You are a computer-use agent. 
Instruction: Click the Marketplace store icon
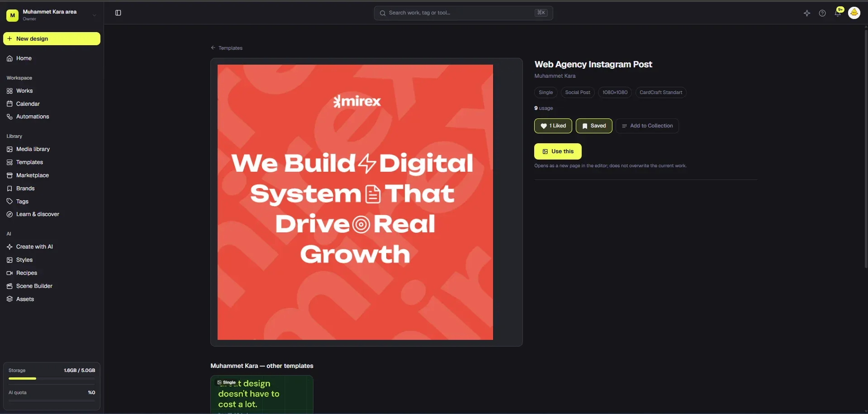point(9,175)
